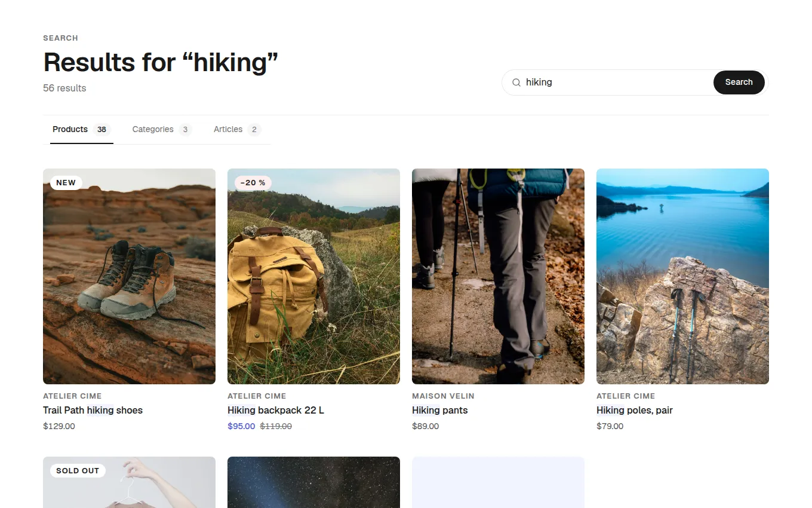812x508 pixels.
Task: Click the $89.00 price
Action: 425,426
